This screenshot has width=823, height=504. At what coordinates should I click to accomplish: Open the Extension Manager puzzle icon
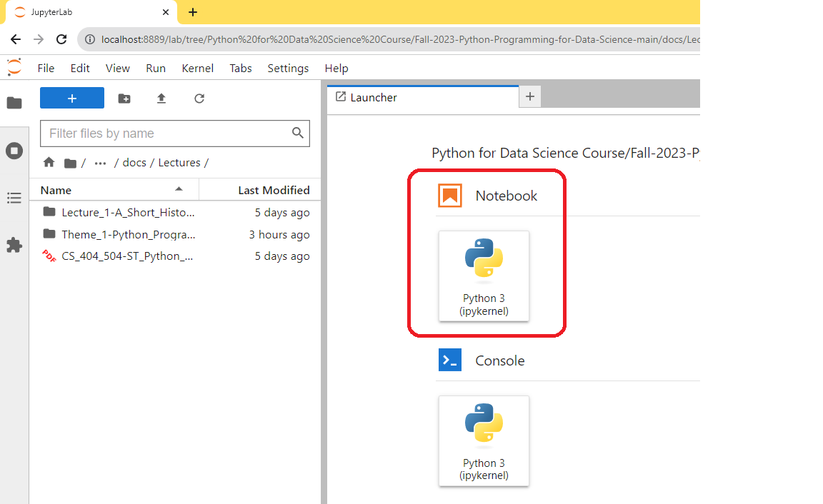14,245
